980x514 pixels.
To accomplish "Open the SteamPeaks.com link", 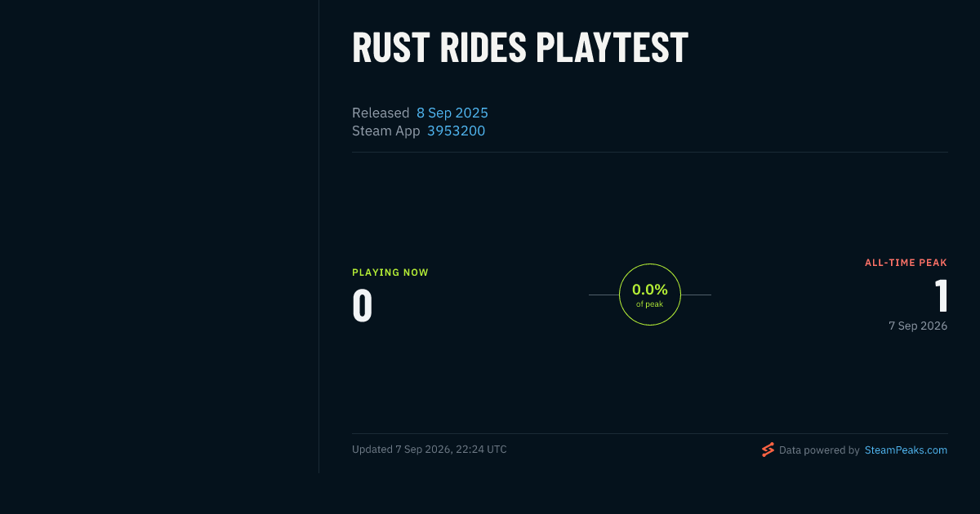I will coord(906,450).
